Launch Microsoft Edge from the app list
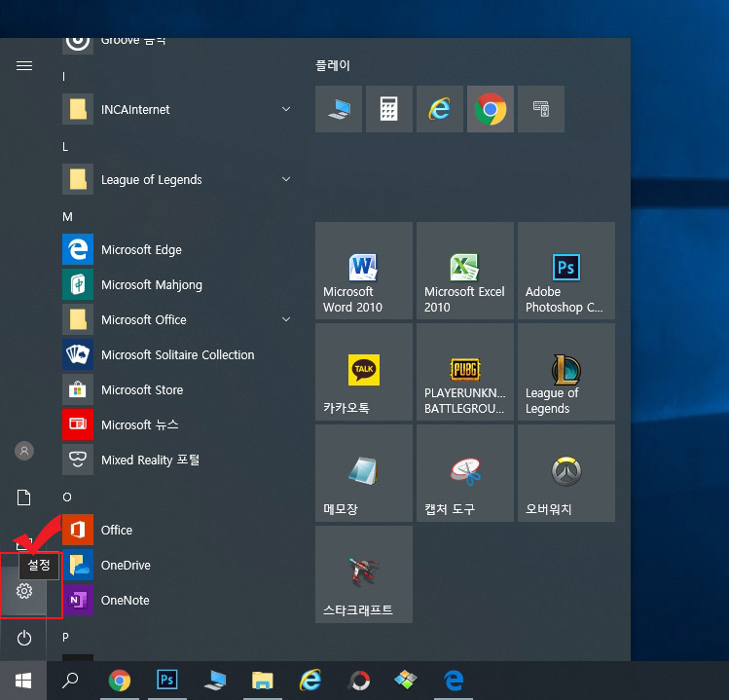Image resolution: width=729 pixels, height=700 pixels. (x=177, y=250)
